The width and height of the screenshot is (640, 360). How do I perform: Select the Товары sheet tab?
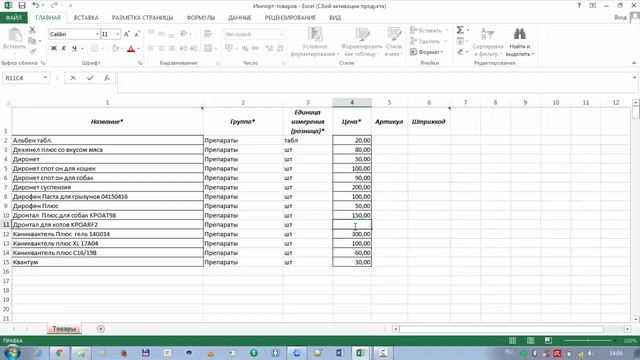[64, 329]
